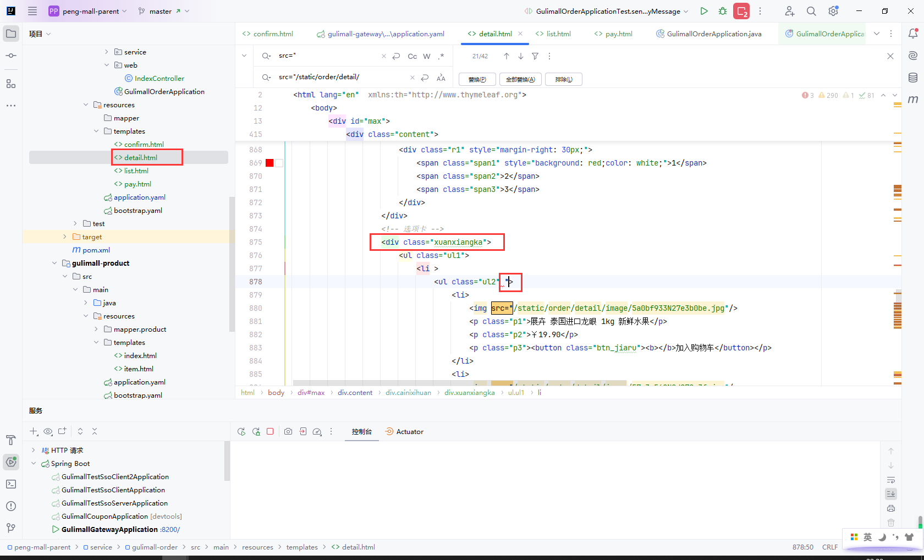The width and height of the screenshot is (924, 560).
Task: Open the Actuator tab
Action: tap(404, 432)
